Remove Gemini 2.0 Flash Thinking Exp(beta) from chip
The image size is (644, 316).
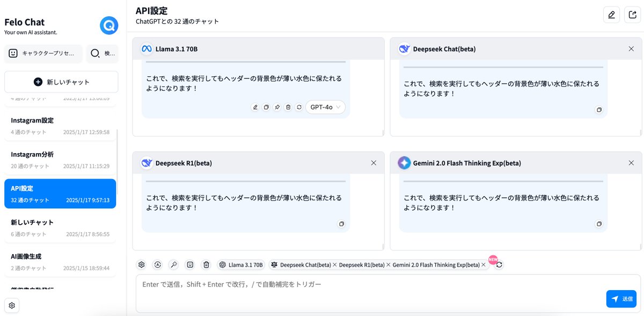pyautogui.click(x=483, y=265)
